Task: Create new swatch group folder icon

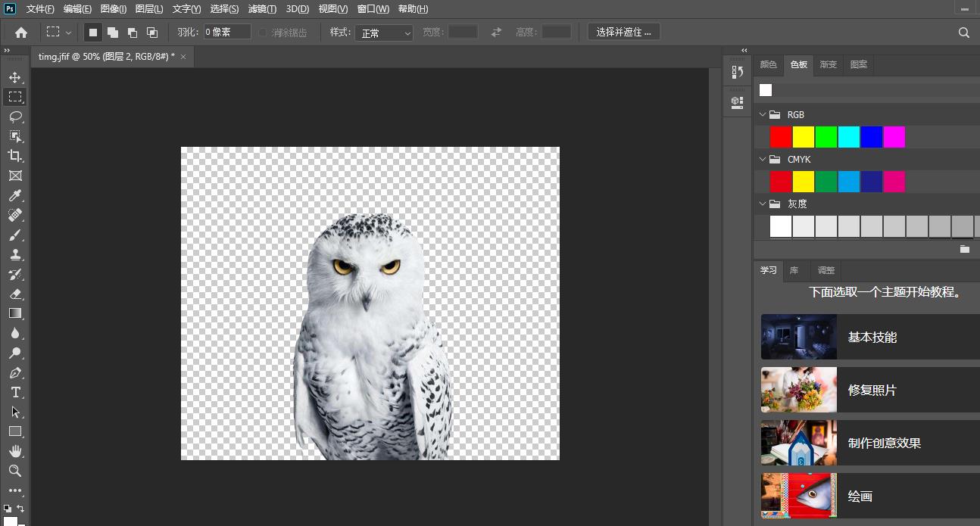Action: pos(964,249)
